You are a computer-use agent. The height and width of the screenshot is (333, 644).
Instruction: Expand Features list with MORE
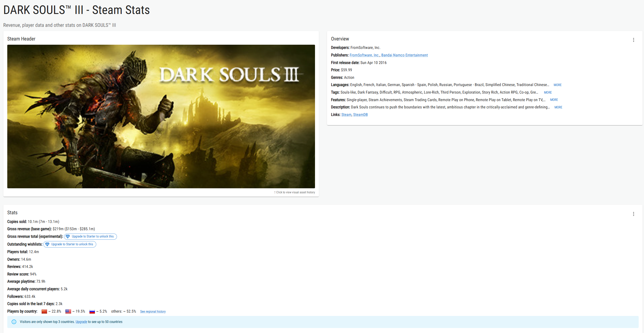pos(554,100)
